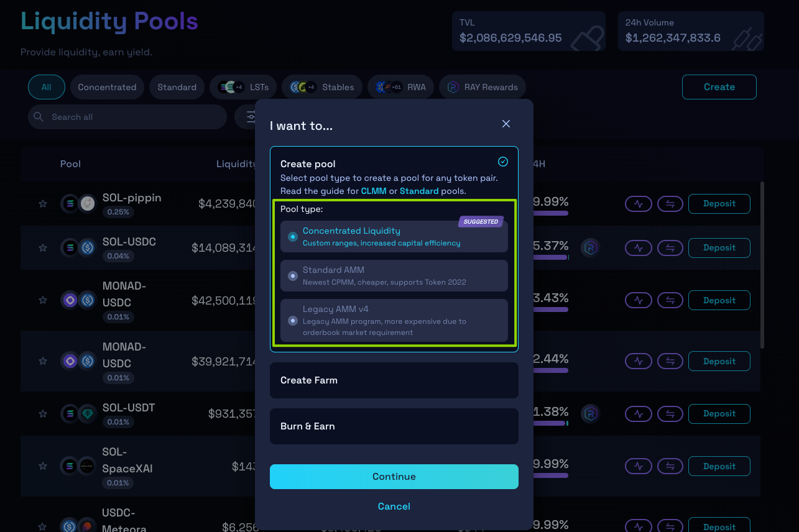Screen dimensions: 799x532
Task: Click swap icon in SOL-SpaceXAI row
Action: coord(670,466)
